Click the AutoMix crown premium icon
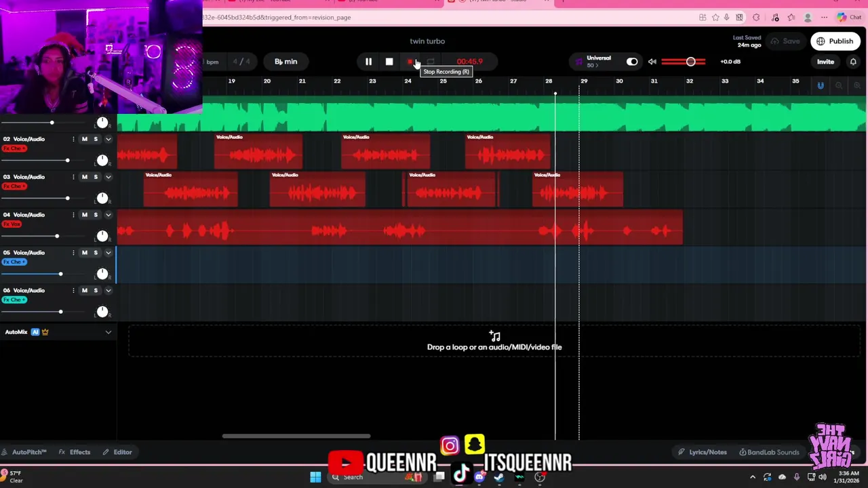 (x=45, y=332)
